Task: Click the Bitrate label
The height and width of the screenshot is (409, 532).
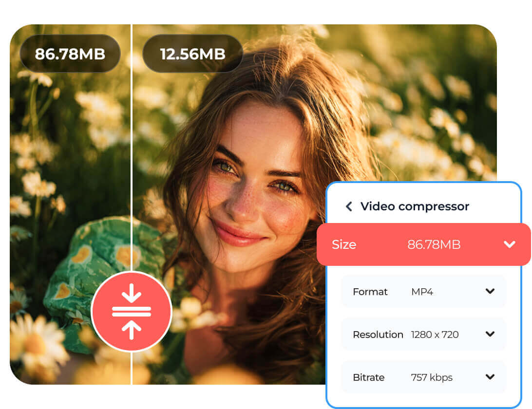Action: [x=369, y=377]
